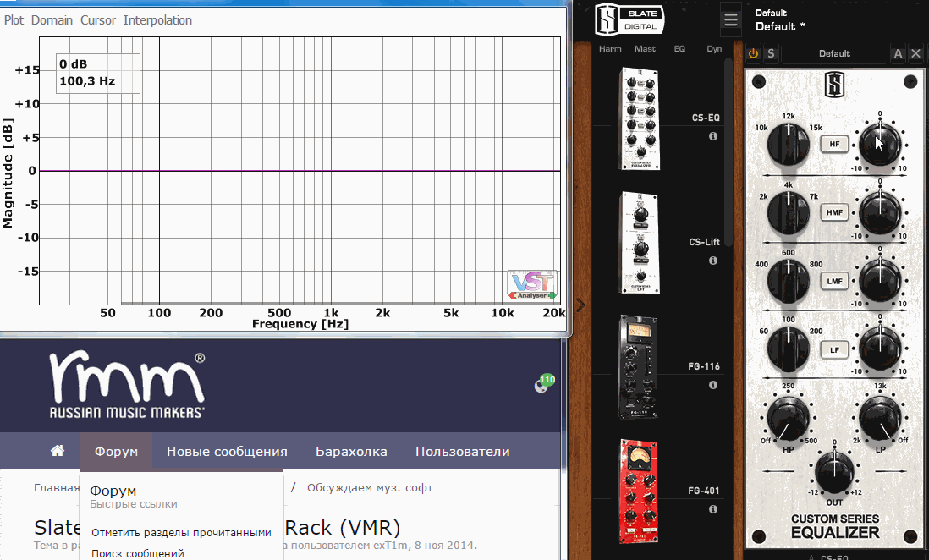Toggle the equalizer module power button
929x560 pixels.
[x=754, y=53]
